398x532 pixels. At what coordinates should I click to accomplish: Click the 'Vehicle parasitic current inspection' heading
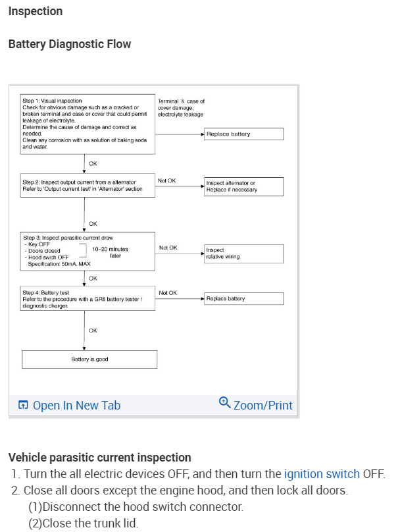[x=99, y=457]
